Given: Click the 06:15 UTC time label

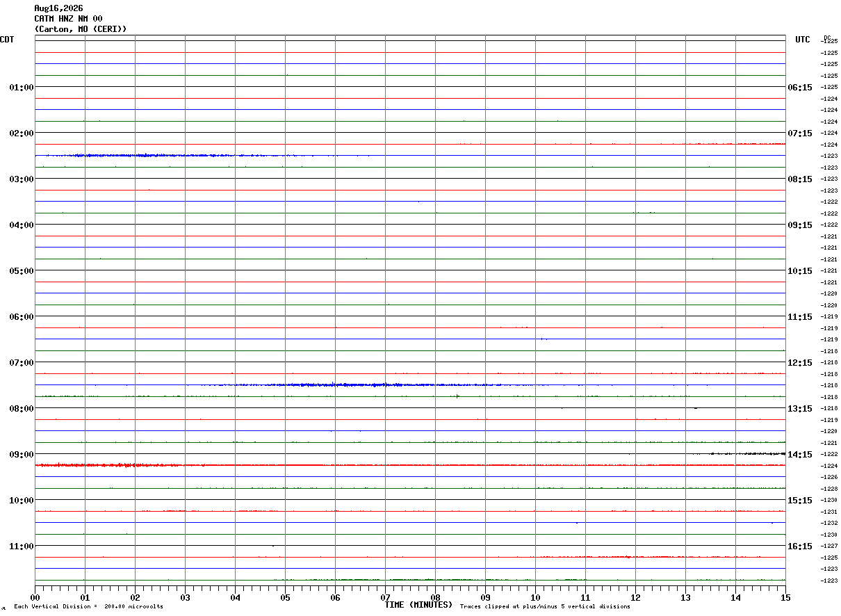Looking at the screenshot, I should click(800, 87).
